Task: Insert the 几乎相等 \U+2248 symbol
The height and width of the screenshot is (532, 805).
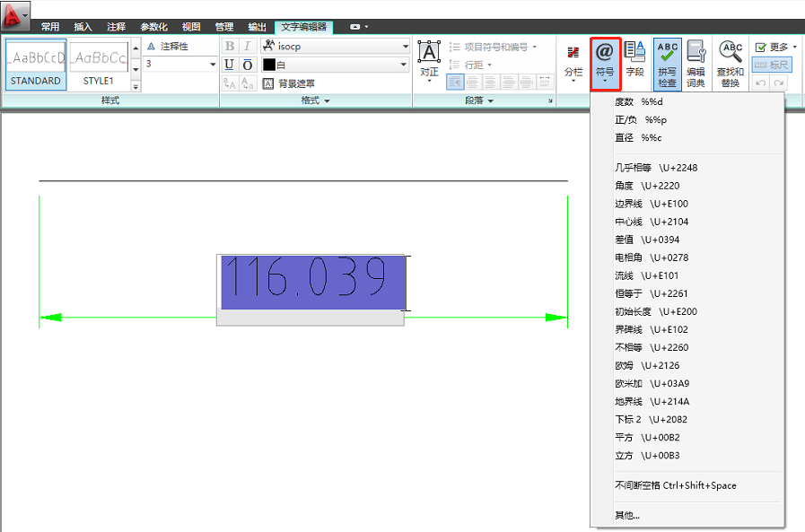Action: [687, 168]
